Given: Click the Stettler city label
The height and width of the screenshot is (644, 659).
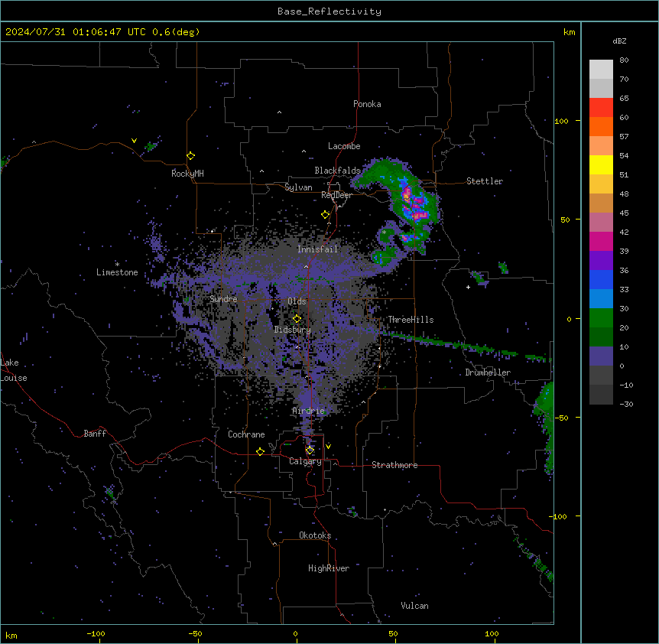Looking at the screenshot, I should 485,181.
